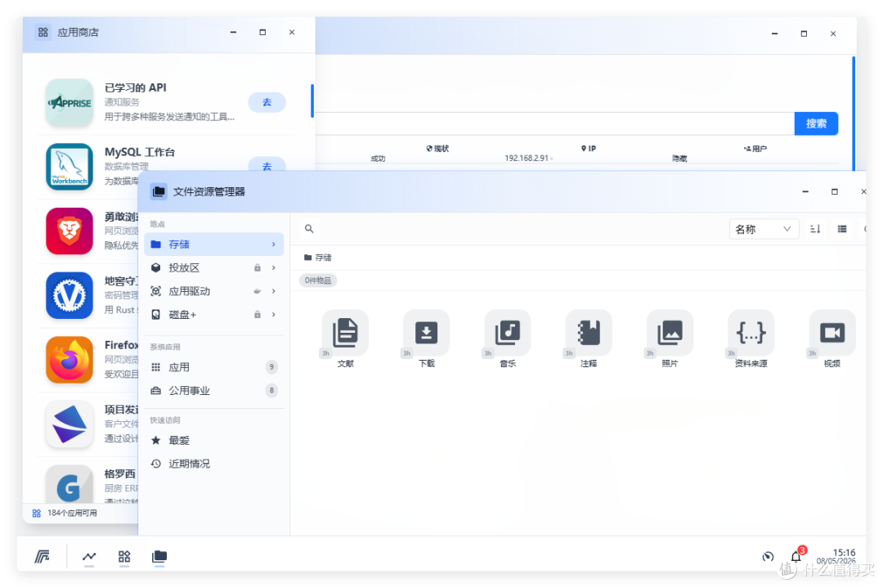Click the 现状 status column header
This screenshot has height=588, width=883.
click(x=437, y=149)
